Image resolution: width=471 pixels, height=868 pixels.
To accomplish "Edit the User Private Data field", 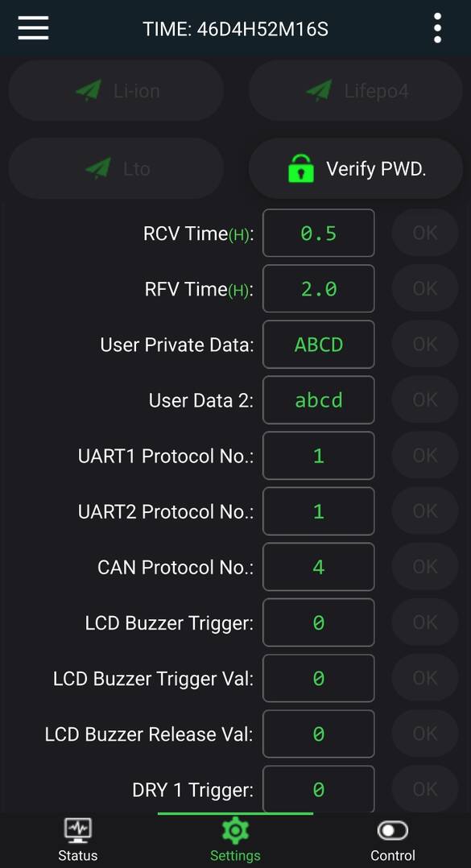I will [318, 345].
